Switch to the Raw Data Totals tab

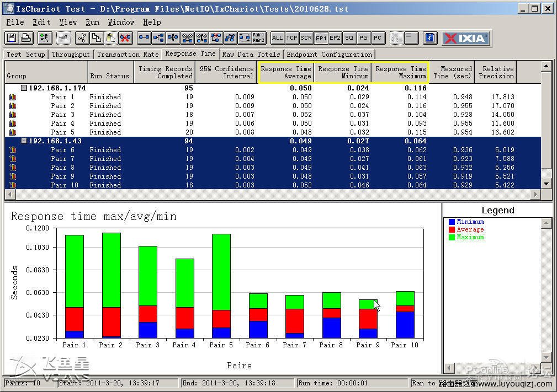251,54
